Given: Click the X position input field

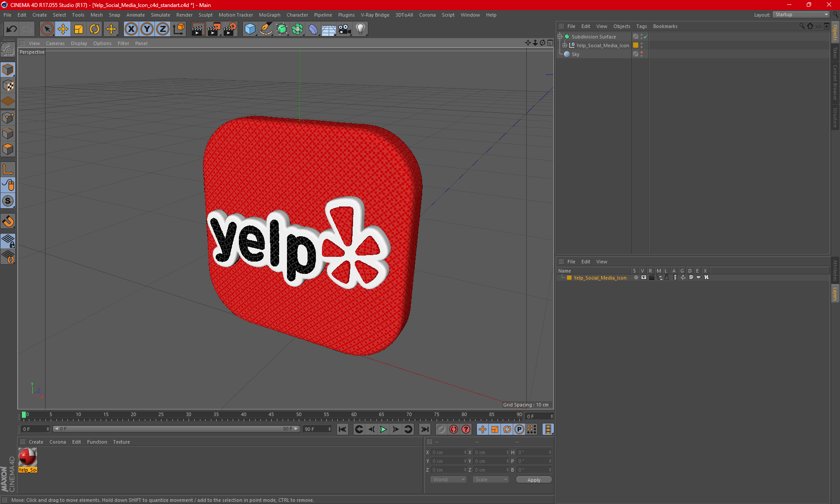Looking at the screenshot, I should click(x=448, y=452).
